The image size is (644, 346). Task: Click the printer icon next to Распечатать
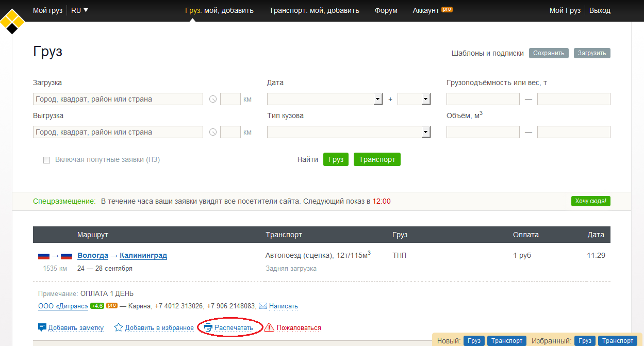pos(208,327)
